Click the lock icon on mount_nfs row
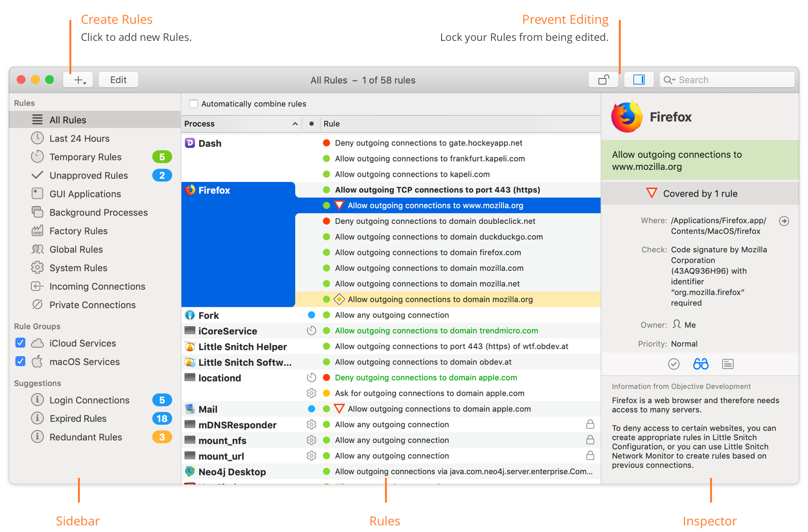808x532 pixels. (590, 440)
